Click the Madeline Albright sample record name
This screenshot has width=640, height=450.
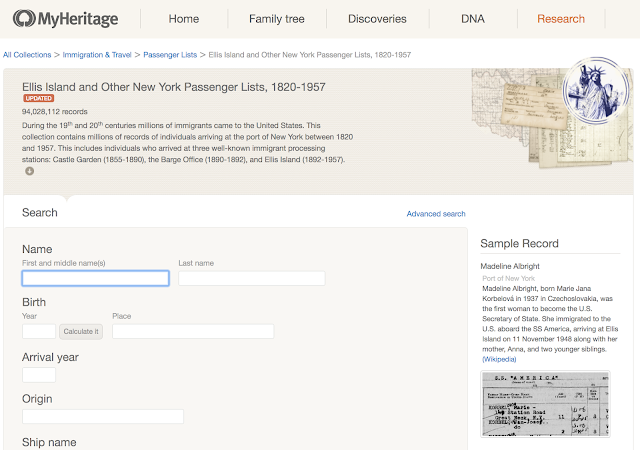[x=510, y=266]
